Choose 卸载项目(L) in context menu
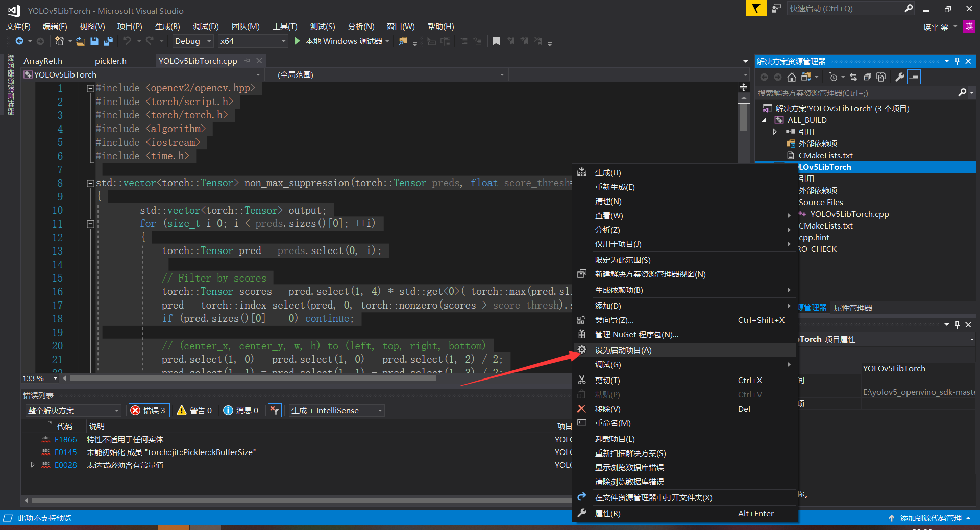This screenshot has height=530, width=980. point(684,439)
